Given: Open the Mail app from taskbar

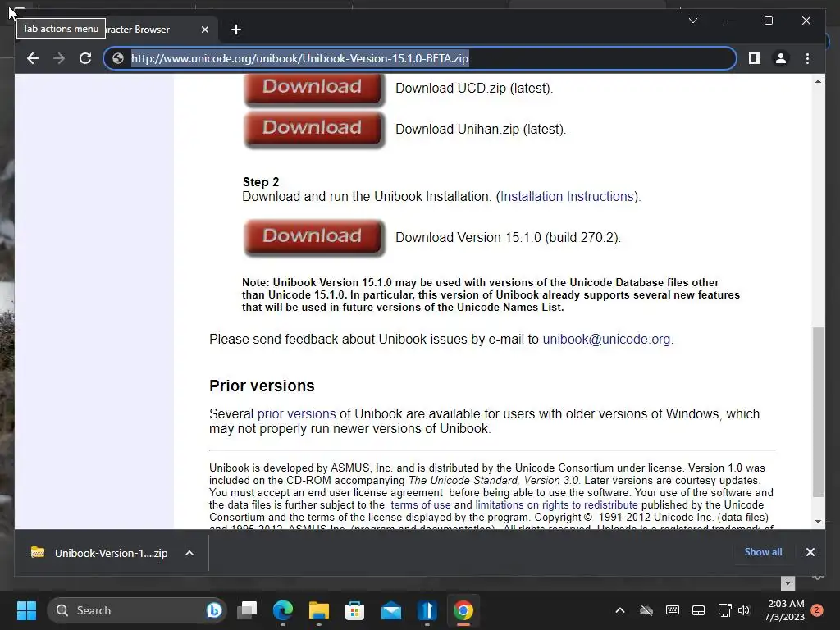Looking at the screenshot, I should point(391,610).
